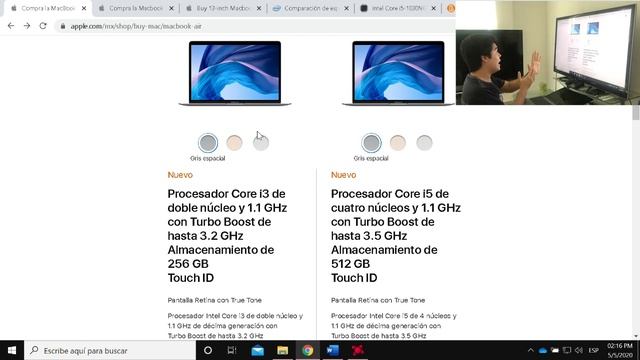This screenshot has height=360, width=640.
Task: Click the 'Procesador Core i5 de cuatro núcleos' heading
Action: pos(396,236)
